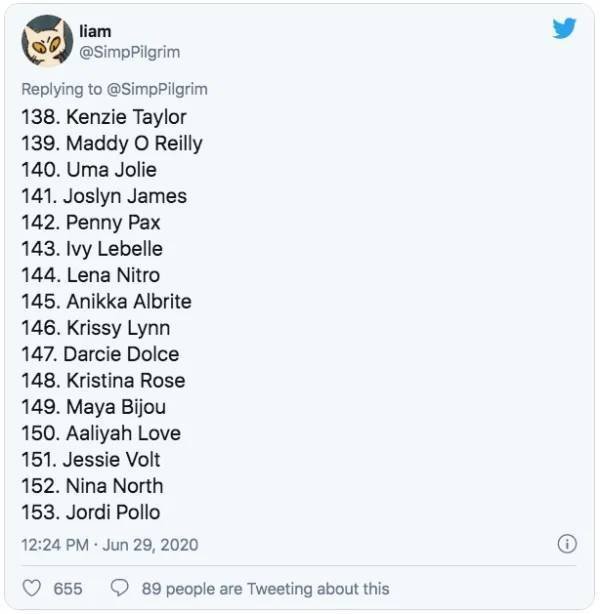Click list entry 140. Uma Jolie

tap(89, 170)
